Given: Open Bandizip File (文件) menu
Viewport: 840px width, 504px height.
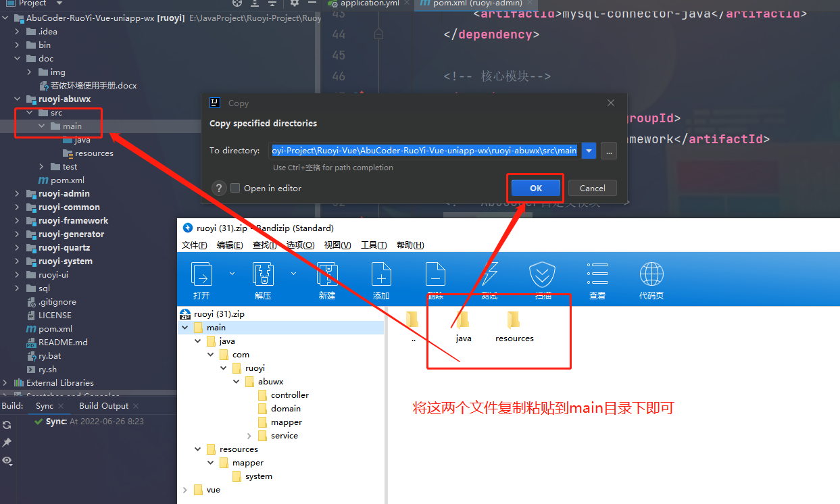Looking at the screenshot, I should point(195,245).
